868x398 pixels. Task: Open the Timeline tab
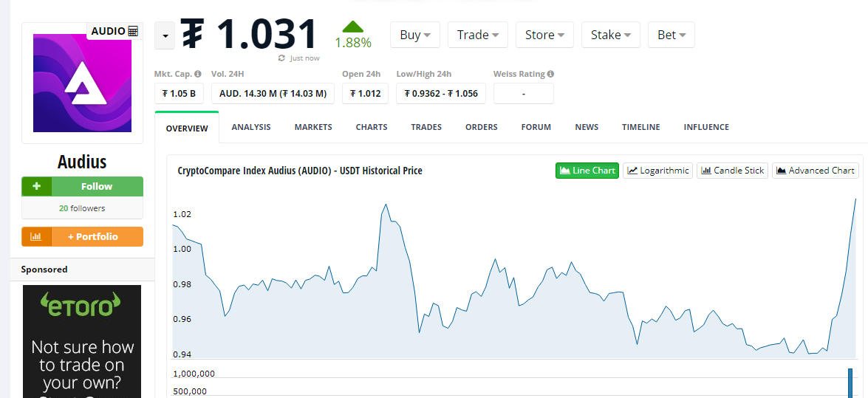pos(641,127)
